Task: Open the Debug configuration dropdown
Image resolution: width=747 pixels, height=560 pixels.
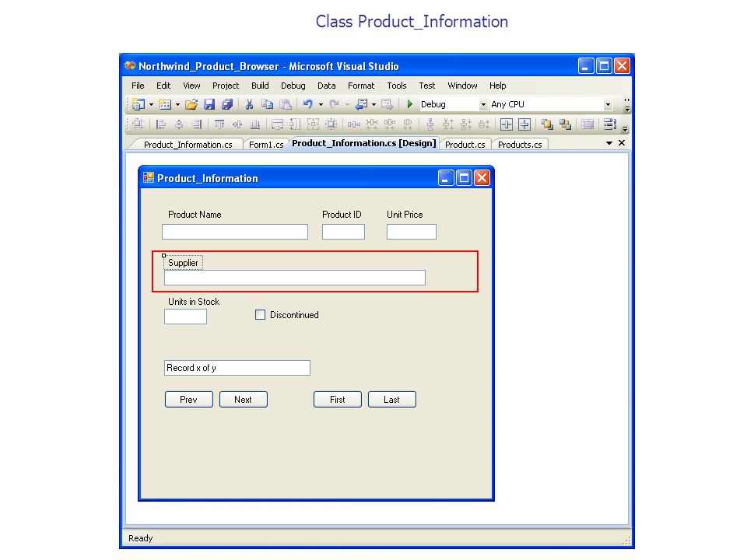Action: 482,104
